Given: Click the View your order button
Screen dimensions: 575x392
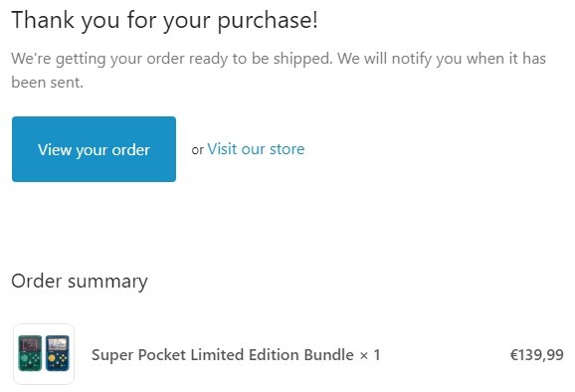Looking at the screenshot, I should pyautogui.click(x=94, y=149).
